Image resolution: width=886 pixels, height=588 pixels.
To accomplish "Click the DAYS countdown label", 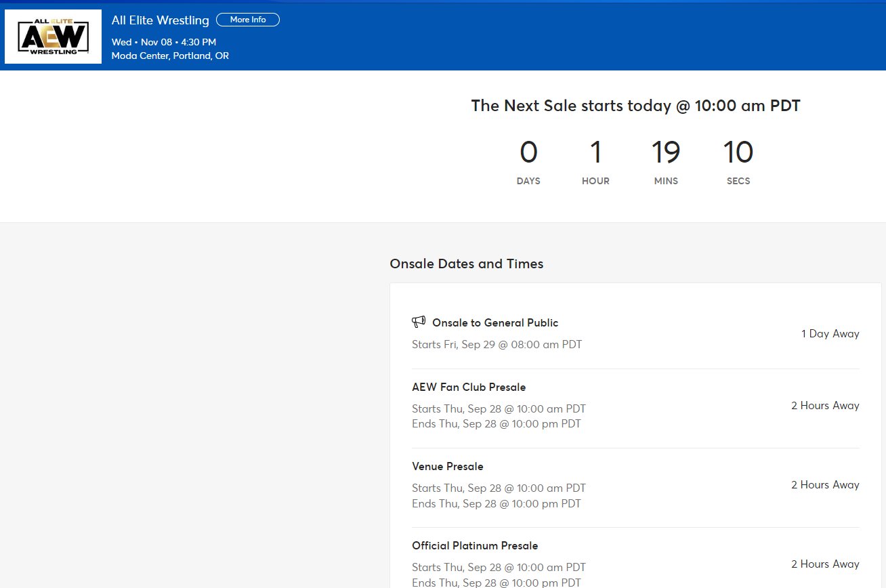I will point(528,181).
